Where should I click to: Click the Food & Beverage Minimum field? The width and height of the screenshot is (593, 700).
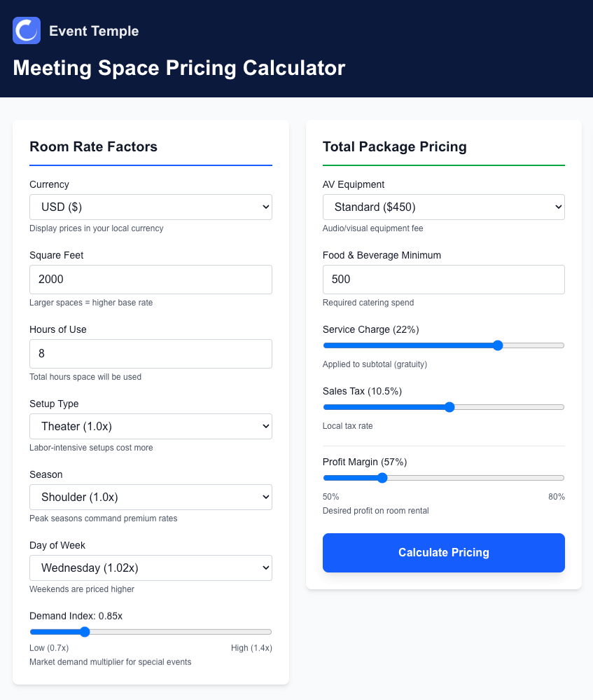coord(443,279)
